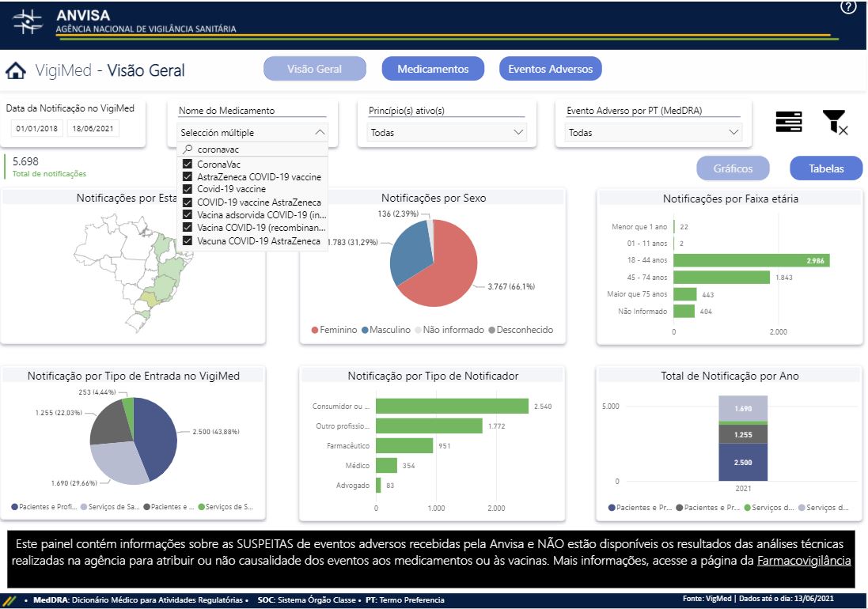Go to the Eventos Adversos tab
Image resolution: width=868 pixels, height=609 pixels.
click(x=550, y=69)
